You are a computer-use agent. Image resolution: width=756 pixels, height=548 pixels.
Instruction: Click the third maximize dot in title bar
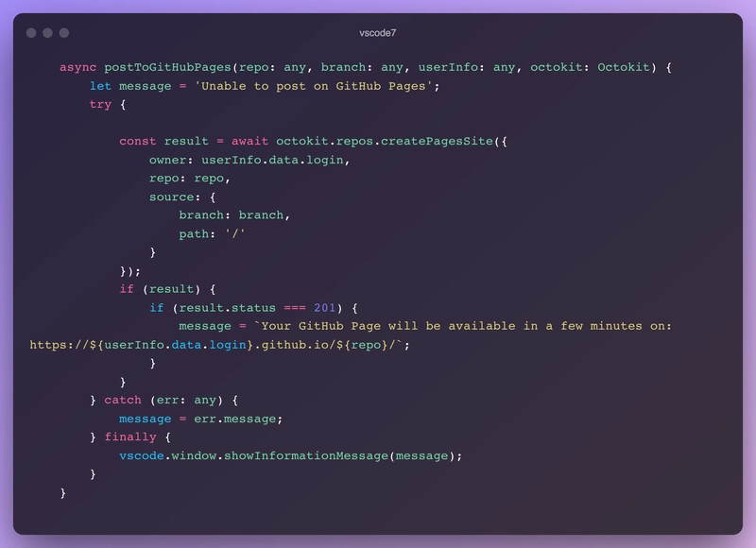pos(64,33)
